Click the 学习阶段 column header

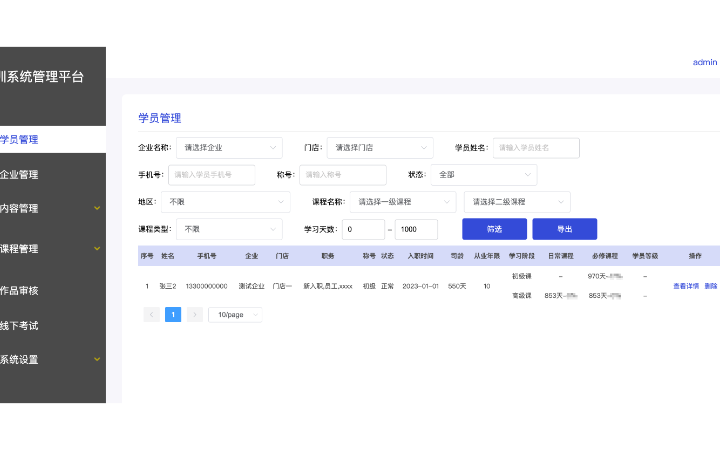pyautogui.click(x=522, y=256)
